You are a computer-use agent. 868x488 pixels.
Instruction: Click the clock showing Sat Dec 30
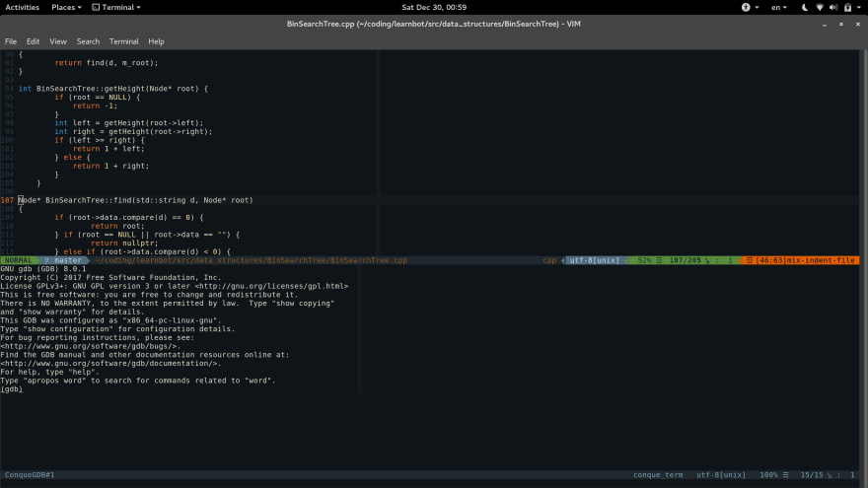434,7
